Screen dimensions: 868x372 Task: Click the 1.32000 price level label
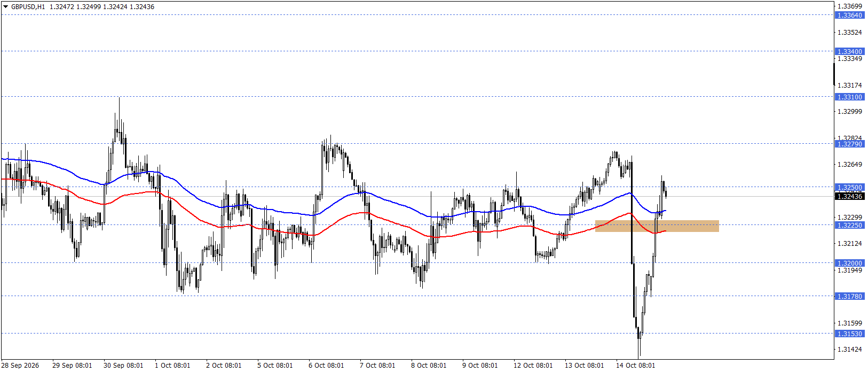pyautogui.click(x=849, y=263)
